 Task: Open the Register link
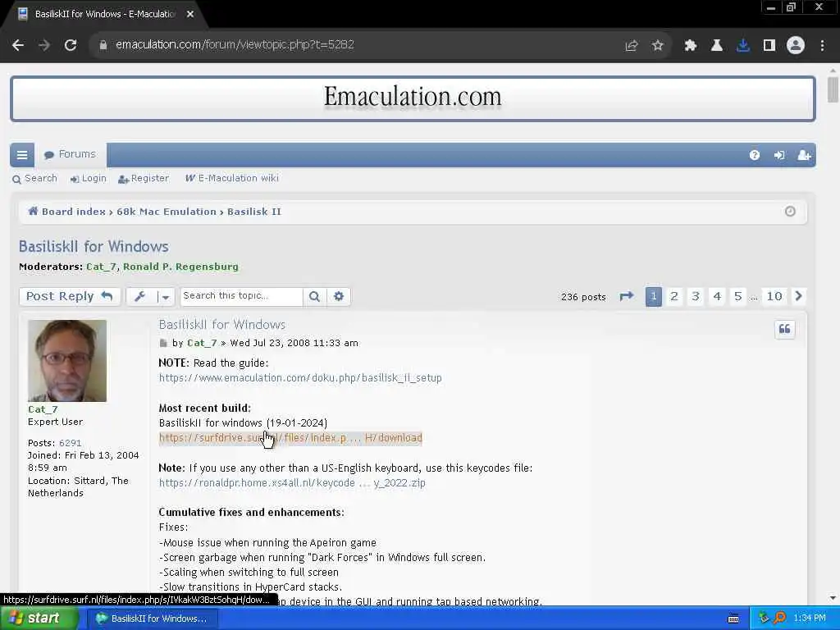[x=144, y=178]
